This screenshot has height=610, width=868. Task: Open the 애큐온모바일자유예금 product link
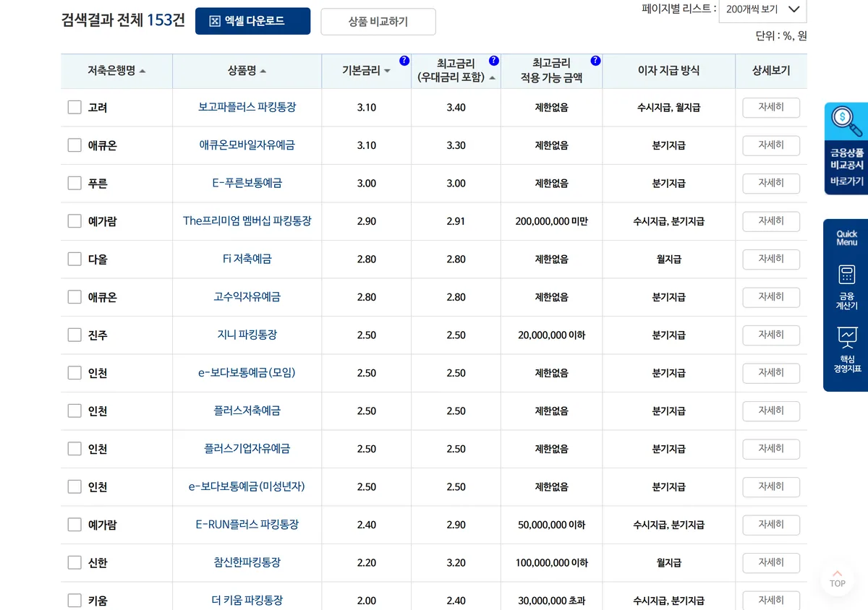coord(247,145)
